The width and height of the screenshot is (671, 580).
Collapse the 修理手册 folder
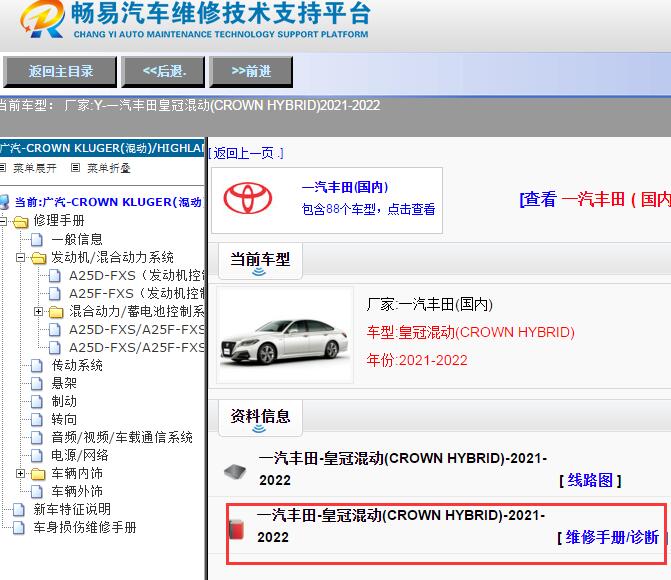pyautogui.click(x=3, y=221)
